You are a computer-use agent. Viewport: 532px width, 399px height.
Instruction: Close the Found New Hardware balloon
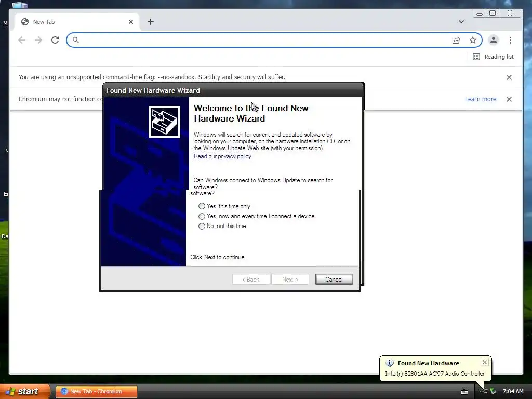click(x=485, y=362)
